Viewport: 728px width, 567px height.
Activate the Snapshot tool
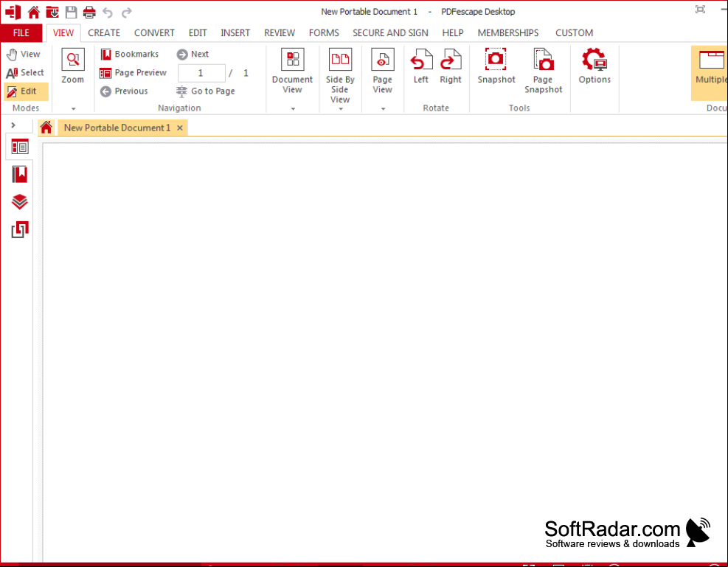[x=496, y=66]
